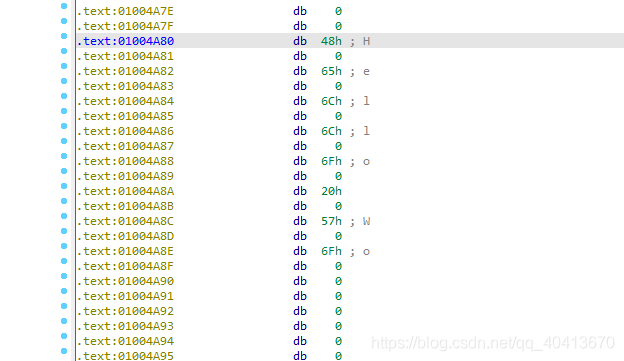Toggle breakpoint dot beside address 01004A7E
The width and height of the screenshot is (624, 361).
click(64, 6)
